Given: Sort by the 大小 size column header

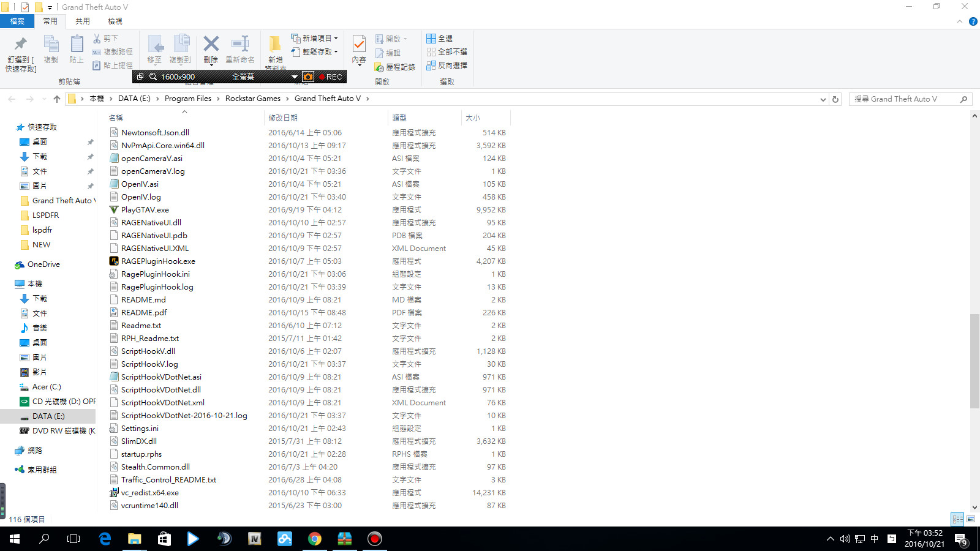Looking at the screenshot, I should 485,118.
